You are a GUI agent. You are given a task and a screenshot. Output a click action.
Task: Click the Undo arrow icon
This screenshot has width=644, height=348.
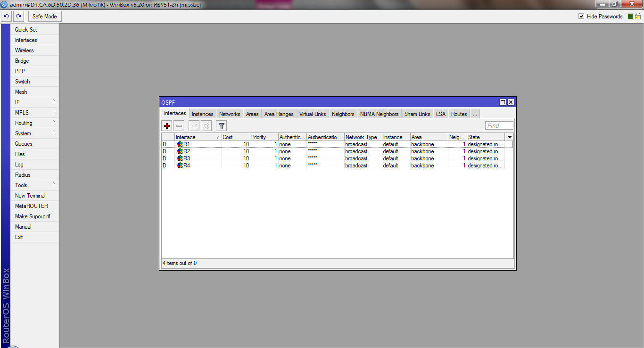6,17
